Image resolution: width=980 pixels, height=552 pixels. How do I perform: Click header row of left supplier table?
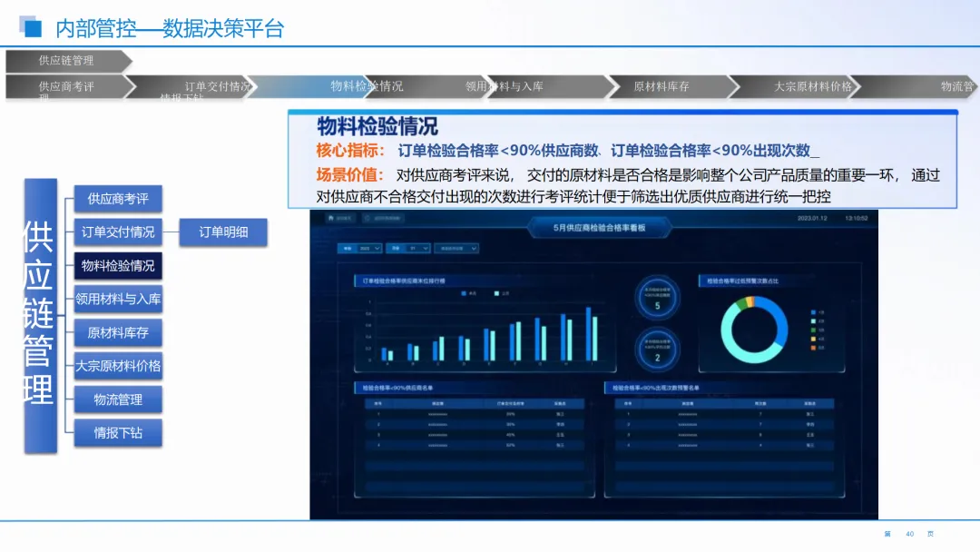475,403
